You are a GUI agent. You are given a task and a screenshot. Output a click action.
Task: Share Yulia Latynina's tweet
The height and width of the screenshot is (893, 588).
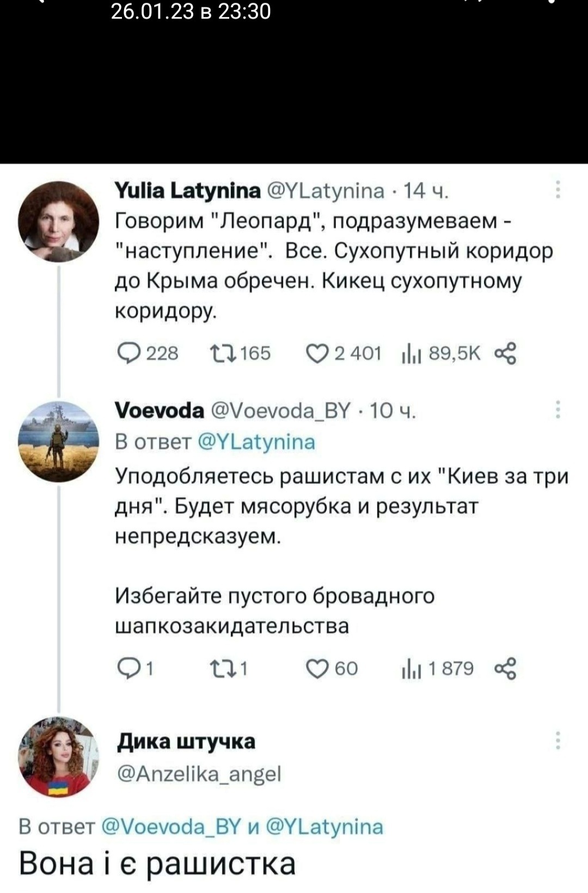(505, 353)
